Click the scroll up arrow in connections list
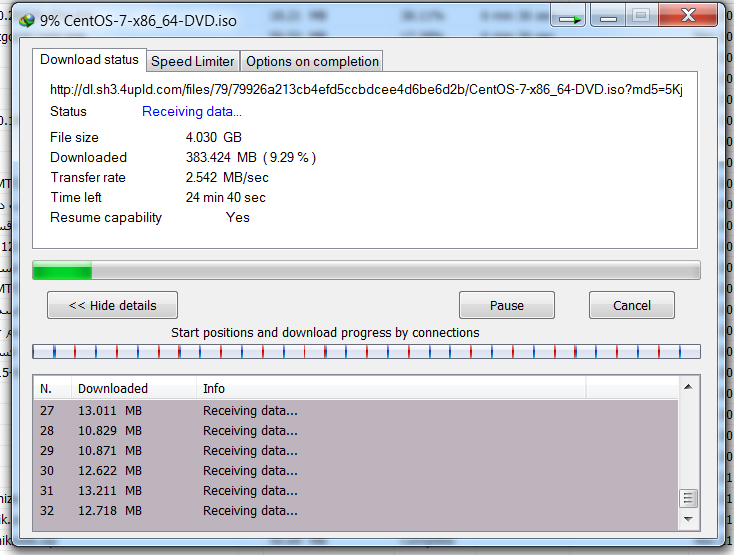734x555 pixels. 688,387
